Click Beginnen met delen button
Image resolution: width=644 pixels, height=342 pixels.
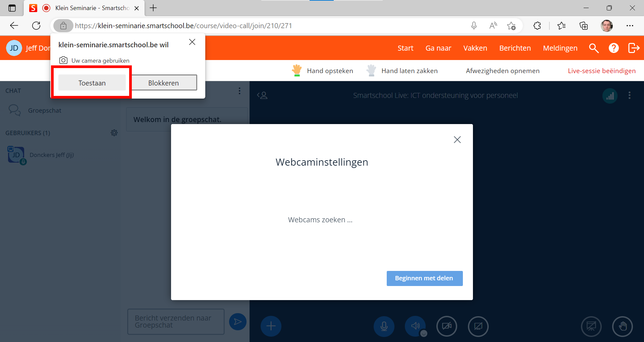pyautogui.click(x=424, y=278)
